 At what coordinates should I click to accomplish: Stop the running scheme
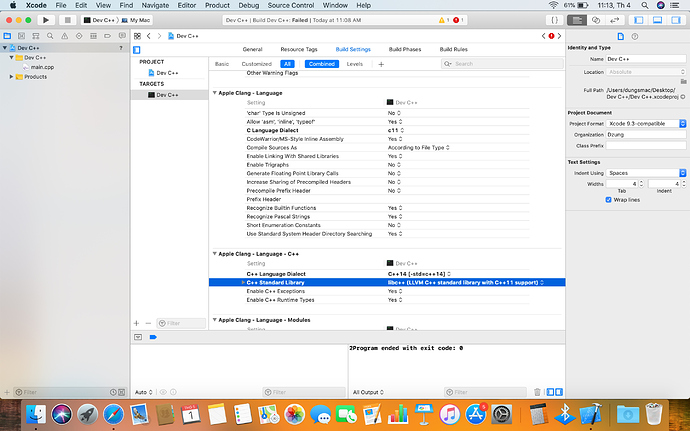click(x=67, y=20)
